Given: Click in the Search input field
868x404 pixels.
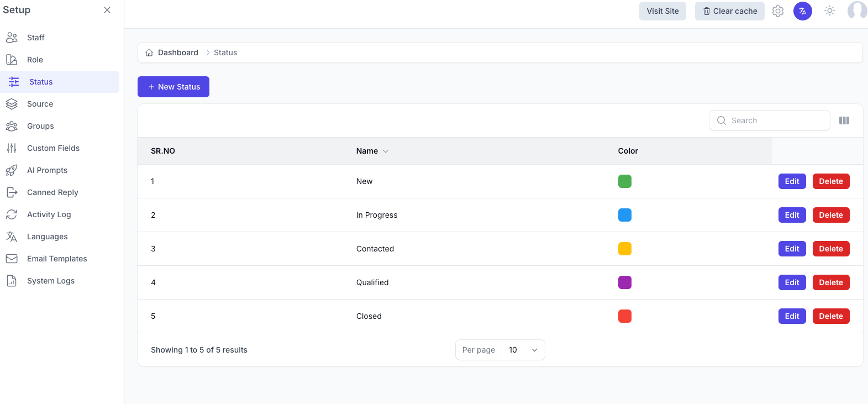Looking at the screenshot, I should (770, 120).
